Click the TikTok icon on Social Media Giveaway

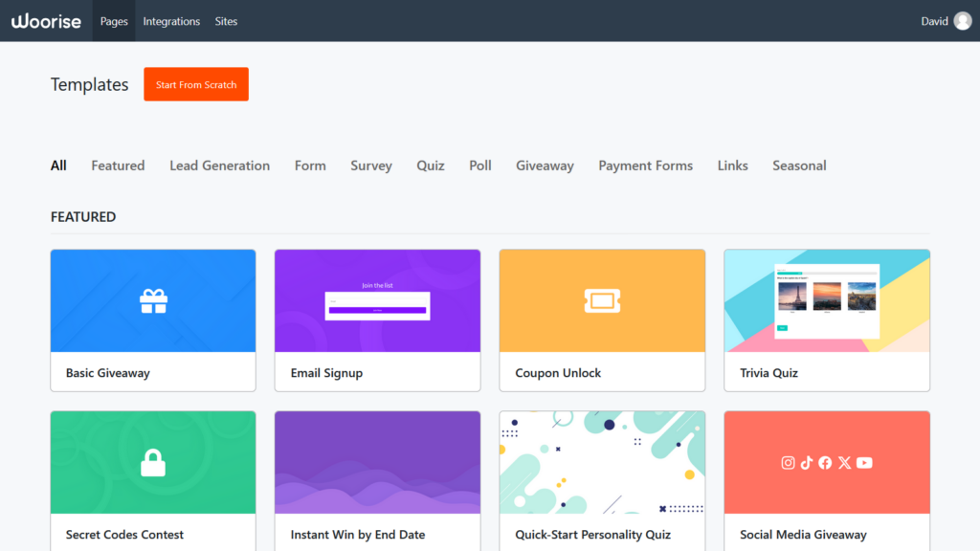806,462
